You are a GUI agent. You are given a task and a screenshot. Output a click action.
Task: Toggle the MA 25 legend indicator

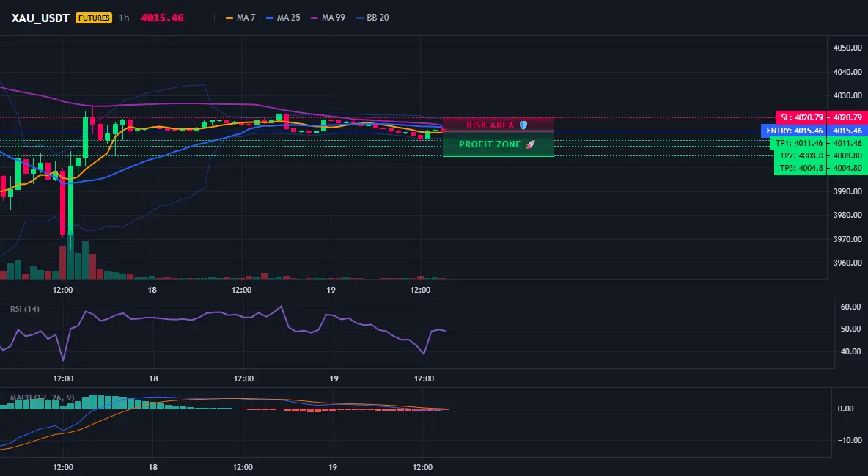(284, 18)
